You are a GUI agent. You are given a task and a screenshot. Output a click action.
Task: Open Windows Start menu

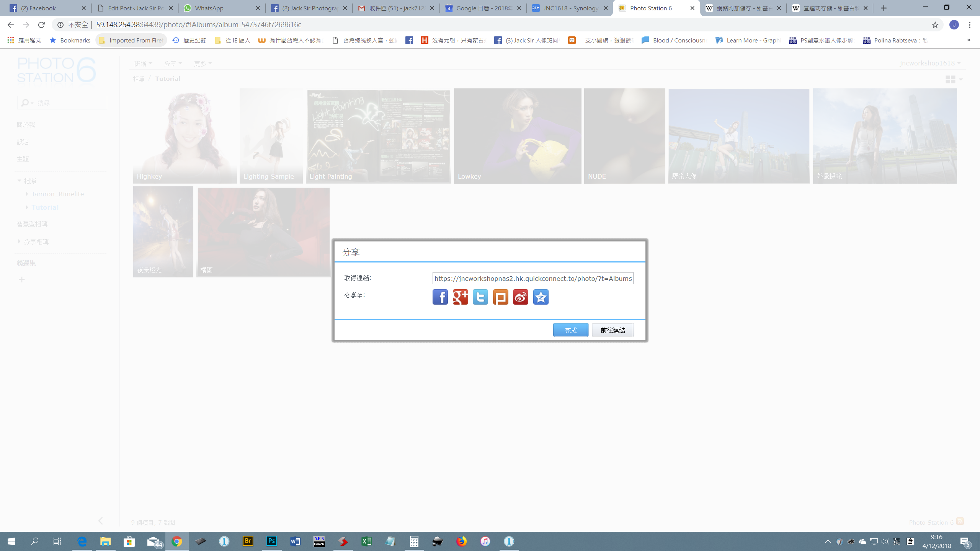pos(11,541)
